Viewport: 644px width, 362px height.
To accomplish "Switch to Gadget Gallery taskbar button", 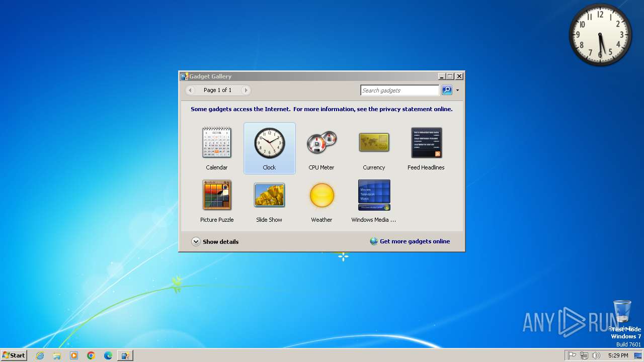I will (x=125, y=355).
